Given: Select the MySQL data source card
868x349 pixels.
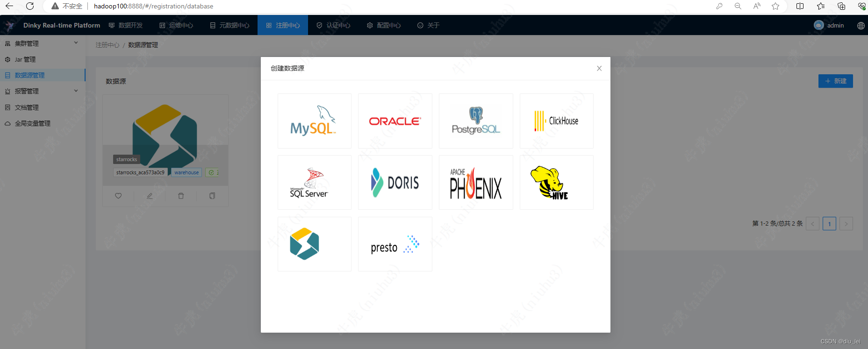Looking at the screenshot, I should tap(315, 121).
